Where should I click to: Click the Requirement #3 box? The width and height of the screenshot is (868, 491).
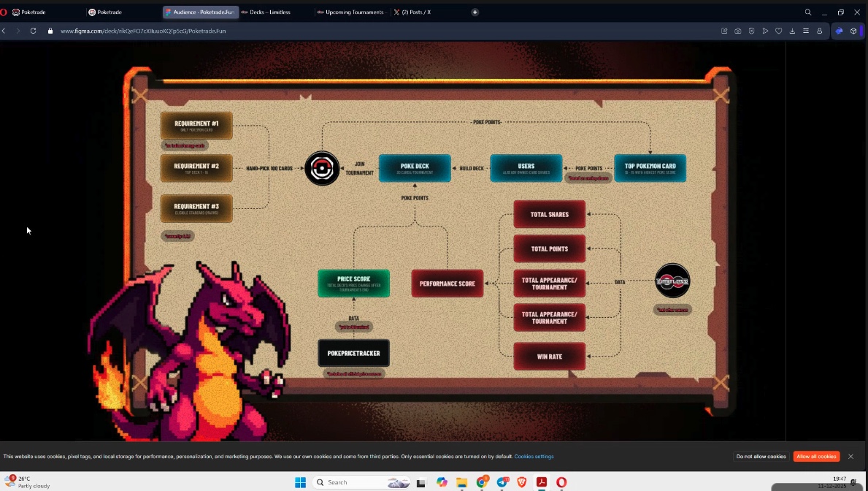tap(196, 208)
